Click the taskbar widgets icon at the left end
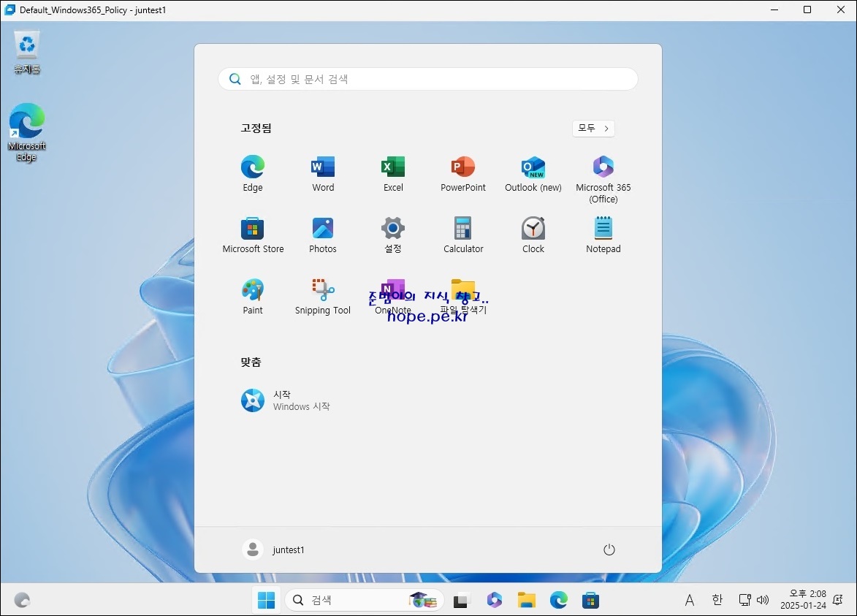 click(x=22, y=600)
